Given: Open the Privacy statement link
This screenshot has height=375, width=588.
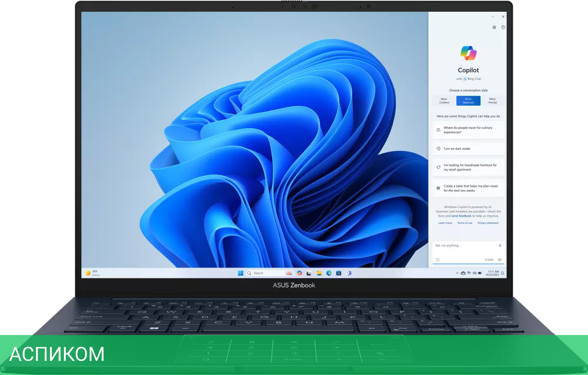Looking at the screenshot, I should point(488,223).
